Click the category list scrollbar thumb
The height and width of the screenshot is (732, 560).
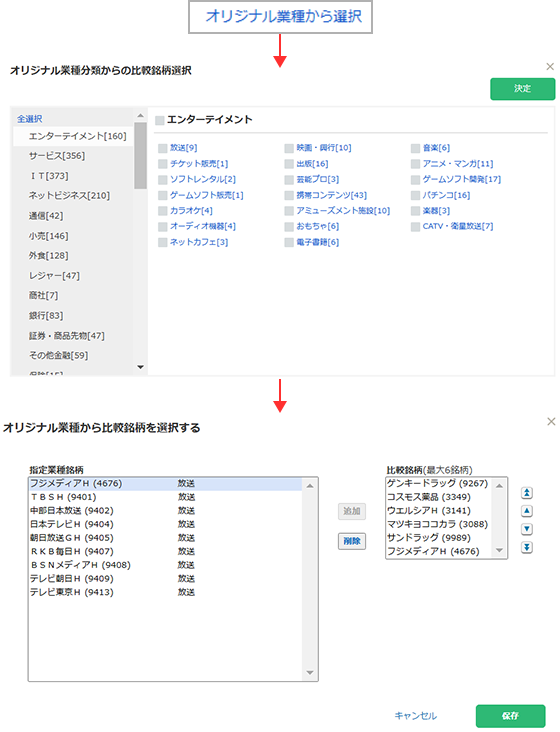[x=140, y=155]
